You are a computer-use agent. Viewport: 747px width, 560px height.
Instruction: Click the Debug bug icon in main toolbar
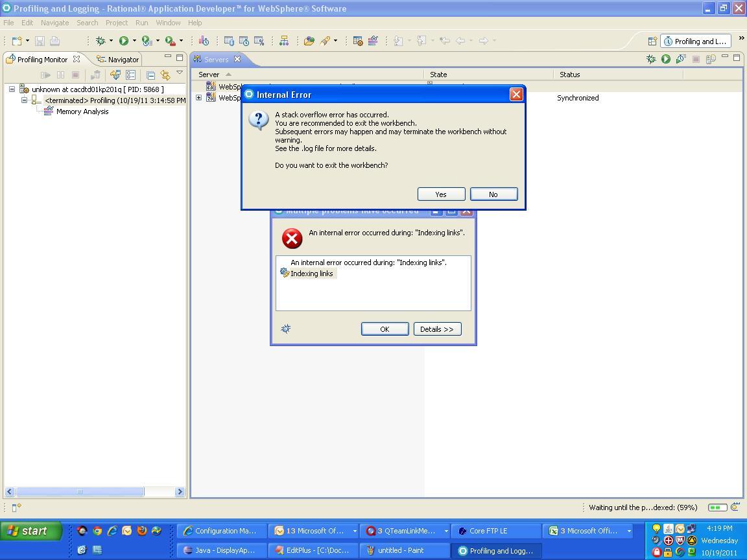pyautogui.click(x=100, y=41)
